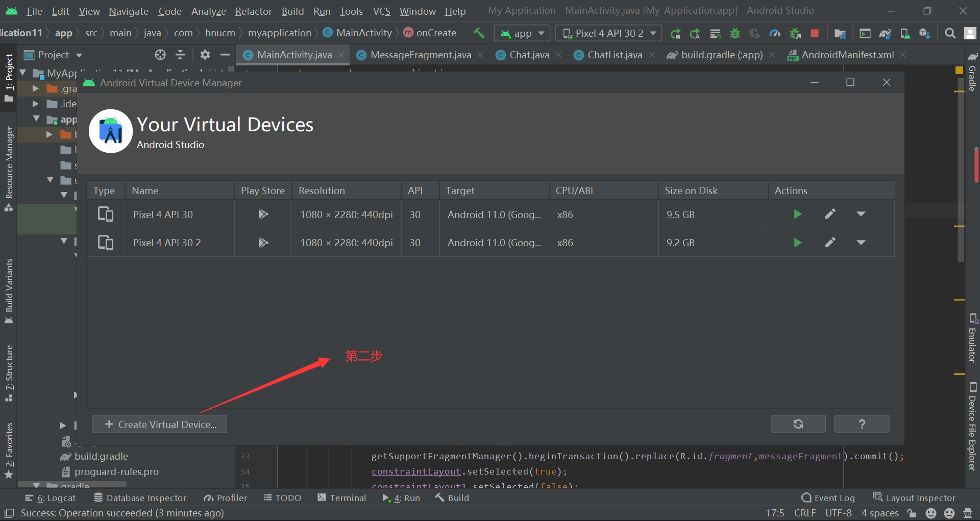
Task: Click the Apply Code Changes icon
Action: (715, 34)
